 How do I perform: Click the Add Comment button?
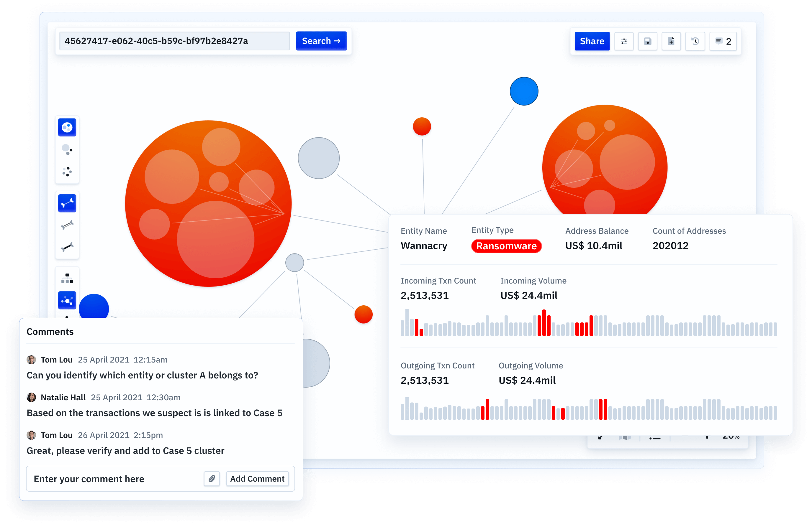click(257, 479)
